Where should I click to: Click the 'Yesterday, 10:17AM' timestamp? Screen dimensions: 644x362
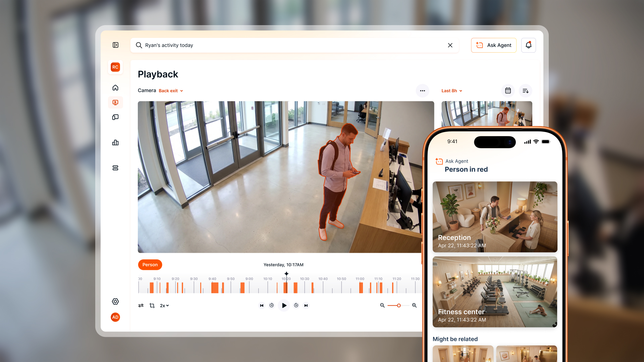click(283, 265)
